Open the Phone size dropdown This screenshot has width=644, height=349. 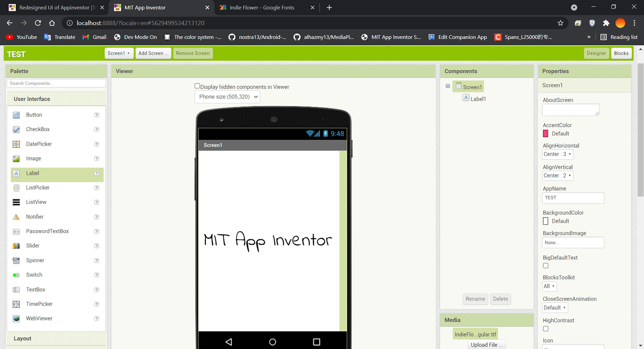coord(227,97)
